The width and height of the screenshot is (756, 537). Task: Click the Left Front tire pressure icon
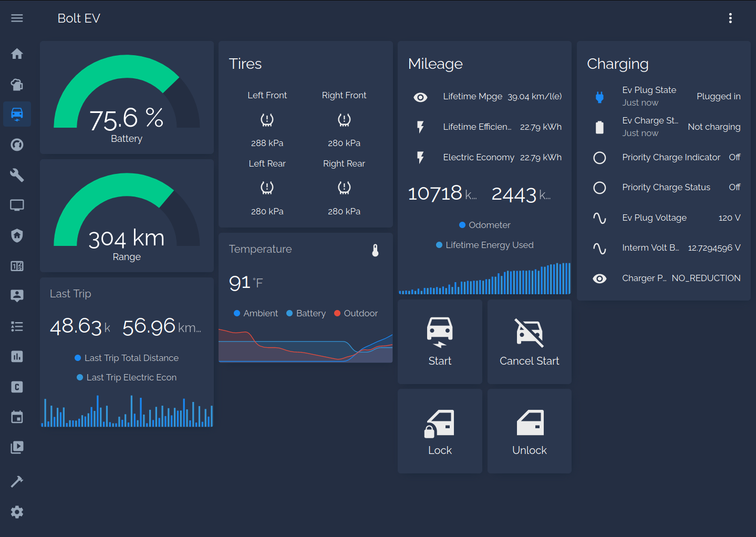pyautogui.click(x=267, y=120)
